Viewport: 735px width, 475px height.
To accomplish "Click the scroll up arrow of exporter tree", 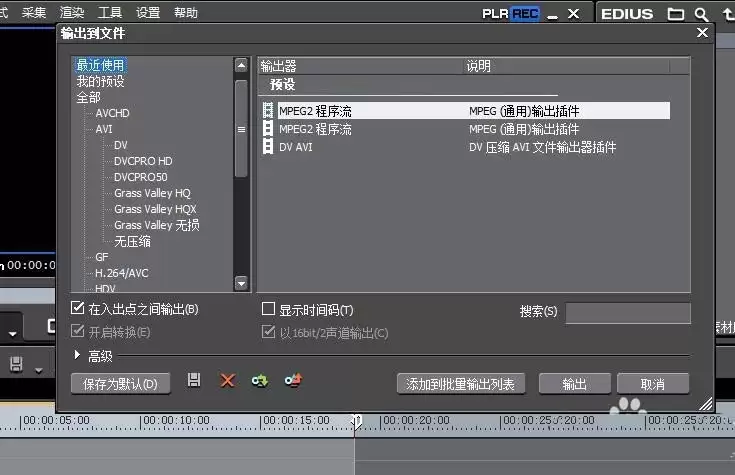I will pos(241,65).
